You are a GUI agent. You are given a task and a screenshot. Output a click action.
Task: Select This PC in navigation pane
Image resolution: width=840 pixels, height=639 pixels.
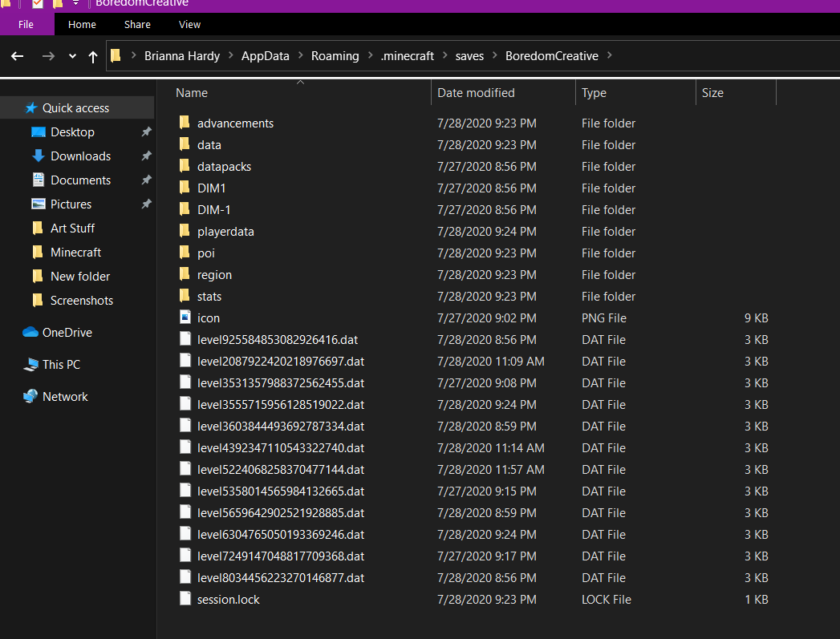61,365
